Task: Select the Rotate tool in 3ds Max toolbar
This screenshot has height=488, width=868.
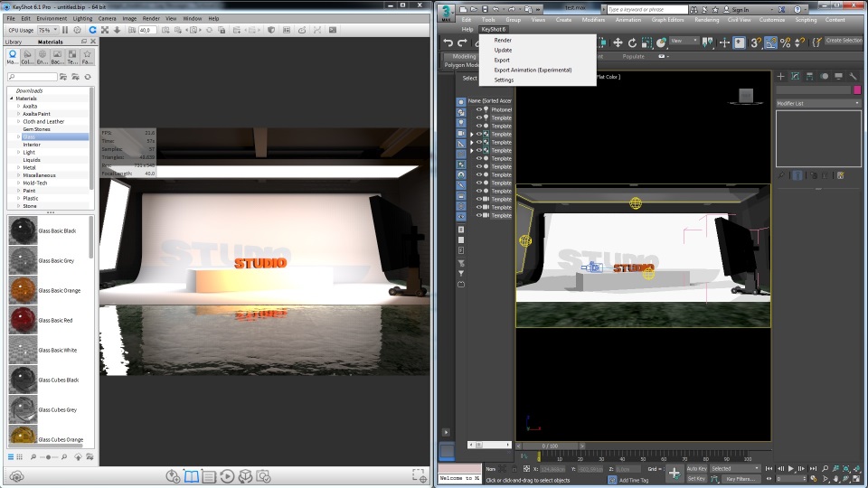Action: (x=632, y=42)
